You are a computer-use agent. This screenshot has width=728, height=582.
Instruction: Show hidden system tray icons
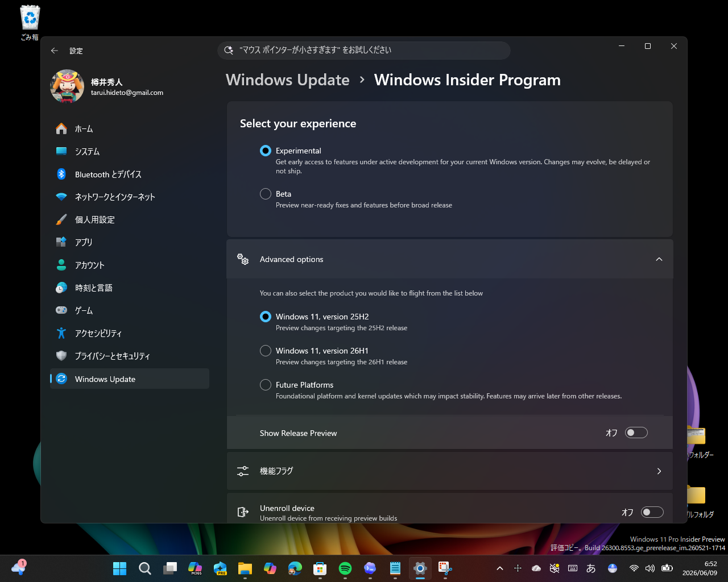[x=500, y=568]
